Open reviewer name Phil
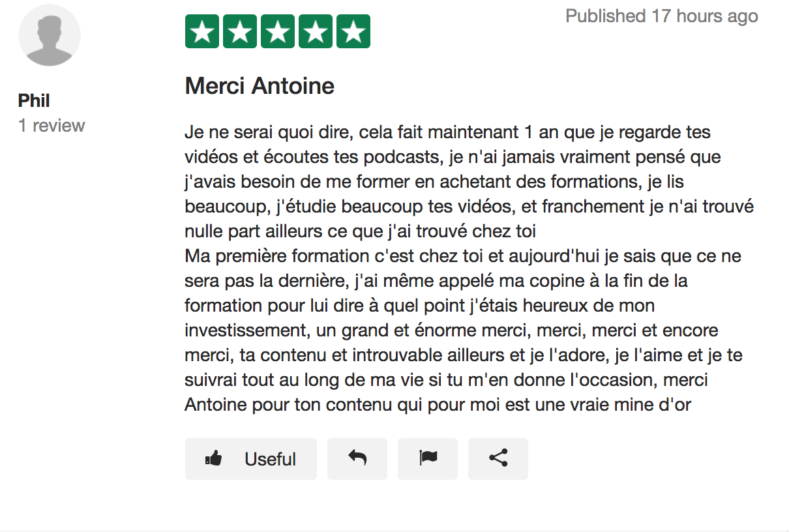Screen dimensions: 789x532 [34, 101]
